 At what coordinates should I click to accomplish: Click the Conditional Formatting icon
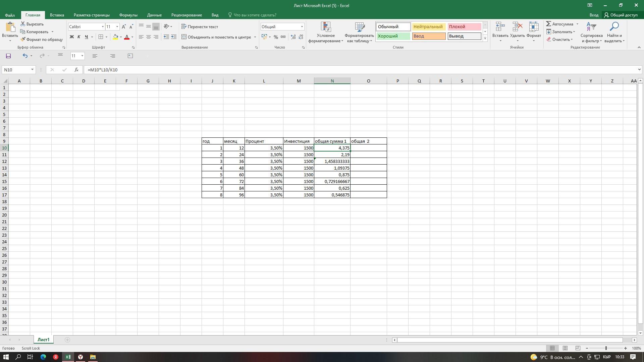click(x=325, y=28)
